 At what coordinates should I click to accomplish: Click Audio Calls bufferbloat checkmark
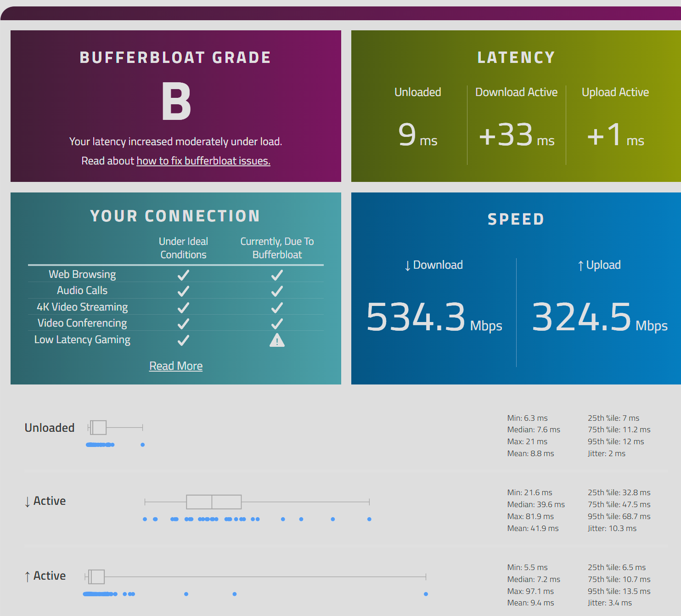[277, 291]
